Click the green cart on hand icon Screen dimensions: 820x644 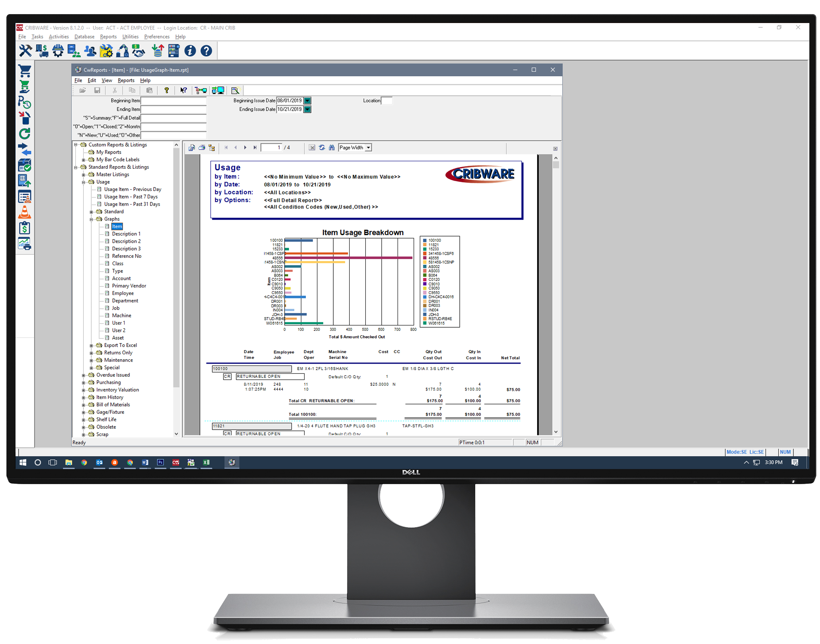pos(25,87)
